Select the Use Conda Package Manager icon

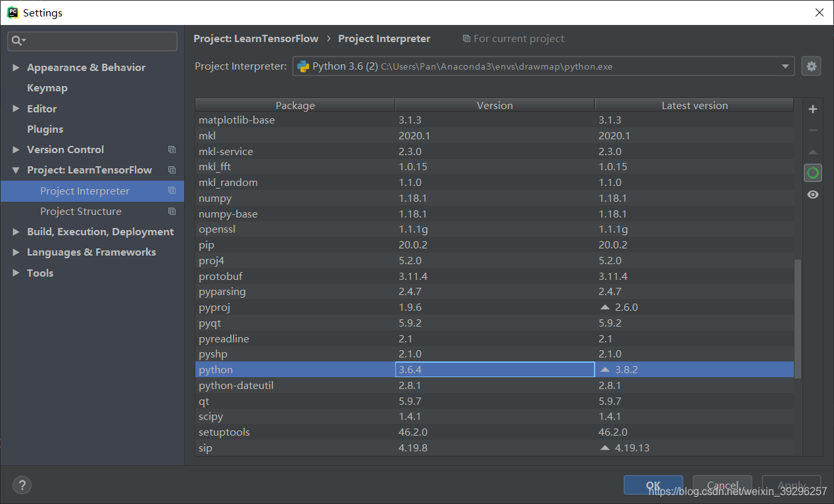coord(813,172)
